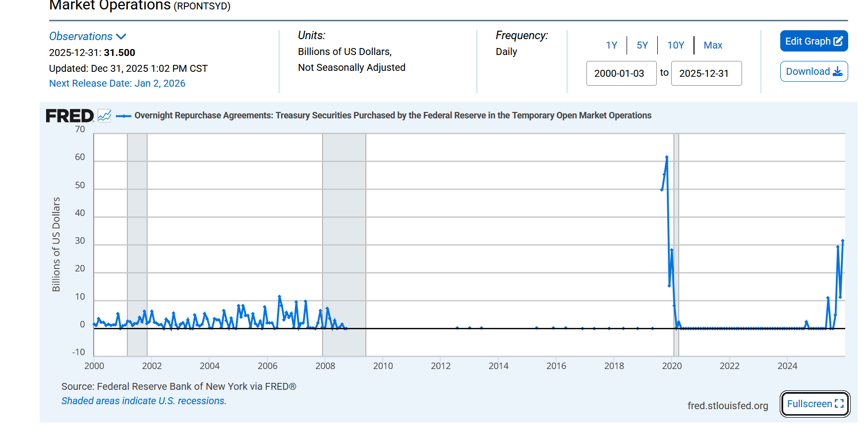Toggle the series title in chart legend

click(393, 115)
